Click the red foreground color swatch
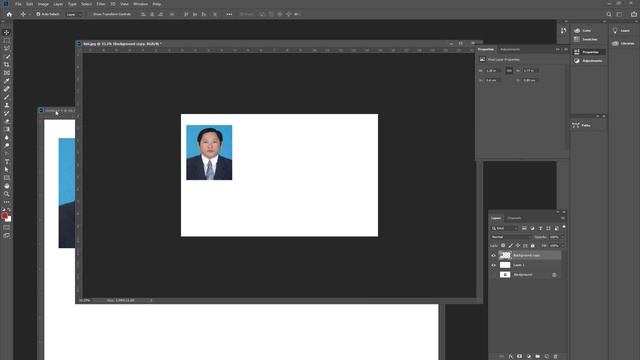Image resolution: width=640 pixels, height=360 pixels. (4, 216)
